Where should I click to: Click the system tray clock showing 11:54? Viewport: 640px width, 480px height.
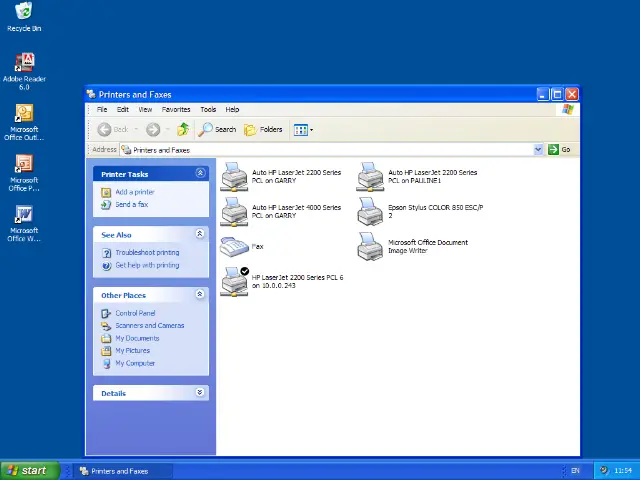pos(623,471)
